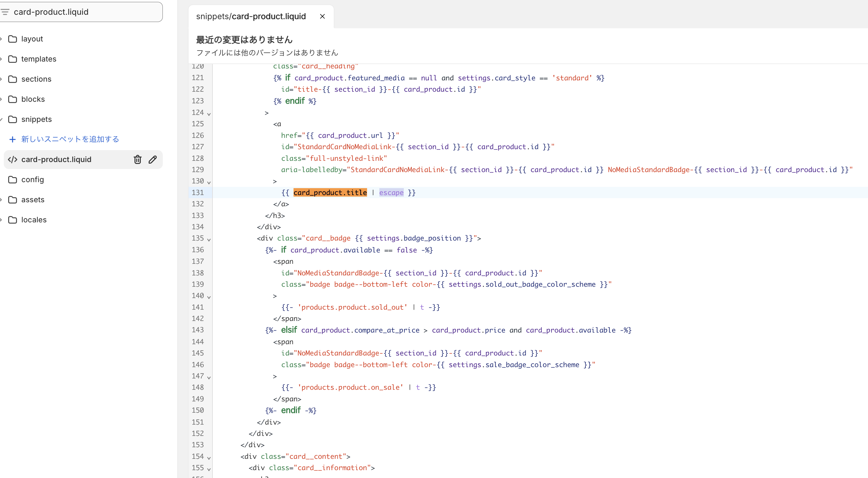Click 新しいスニペットを追加する link

(x=70, y=139)
